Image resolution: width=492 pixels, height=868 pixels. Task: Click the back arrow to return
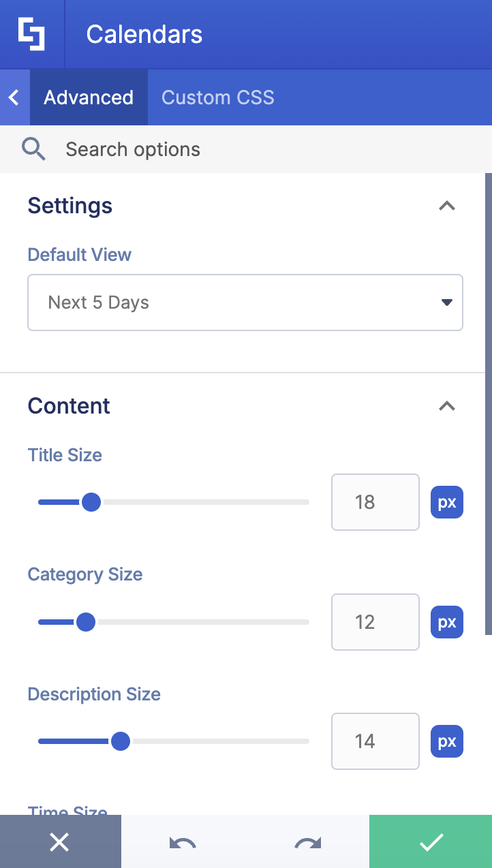[14, 97]
